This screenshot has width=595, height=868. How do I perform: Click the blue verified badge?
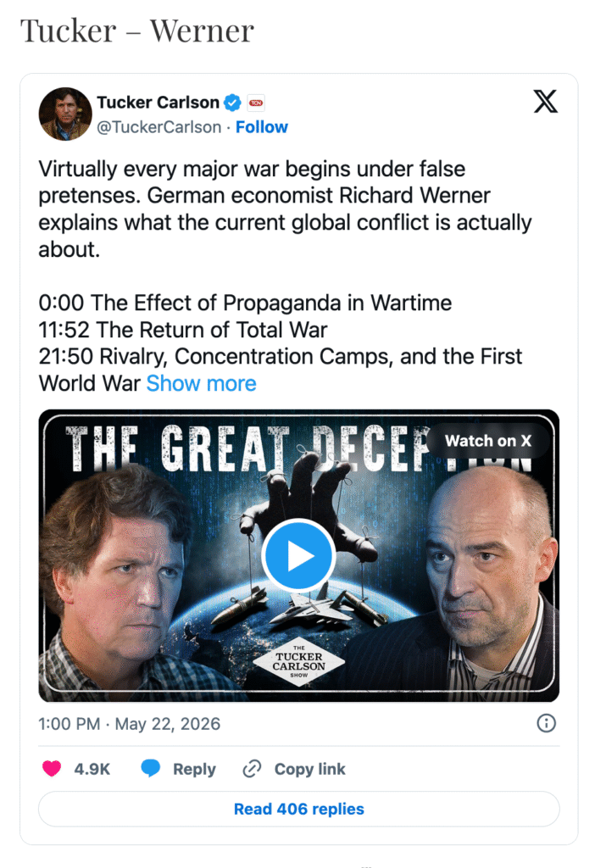(x=232, y=103)
